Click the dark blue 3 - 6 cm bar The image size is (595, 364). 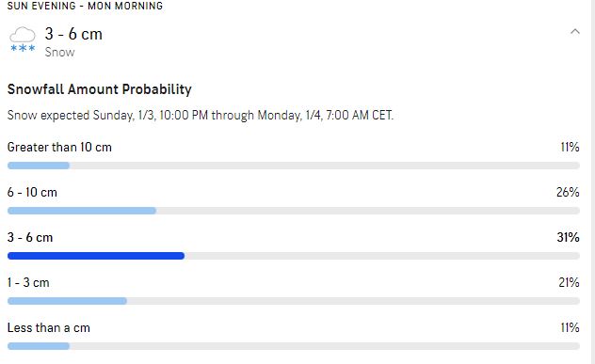[x=96, y=256]
